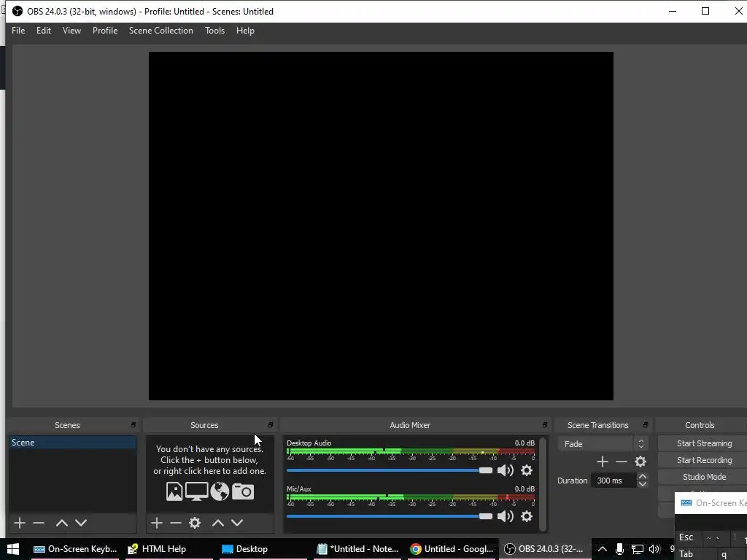This screenshot has width=747, height=560.
Task: Undock the Audio Mixer panel
Action: tap(544, 425)
